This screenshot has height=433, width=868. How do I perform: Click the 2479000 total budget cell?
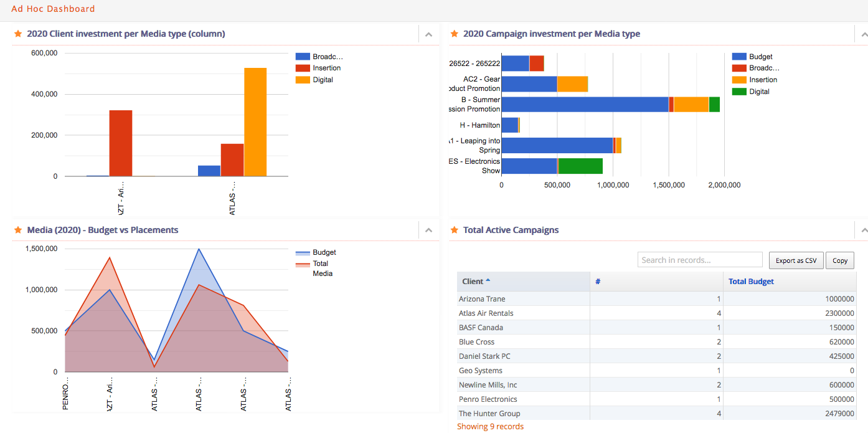[x=790, y=414]
